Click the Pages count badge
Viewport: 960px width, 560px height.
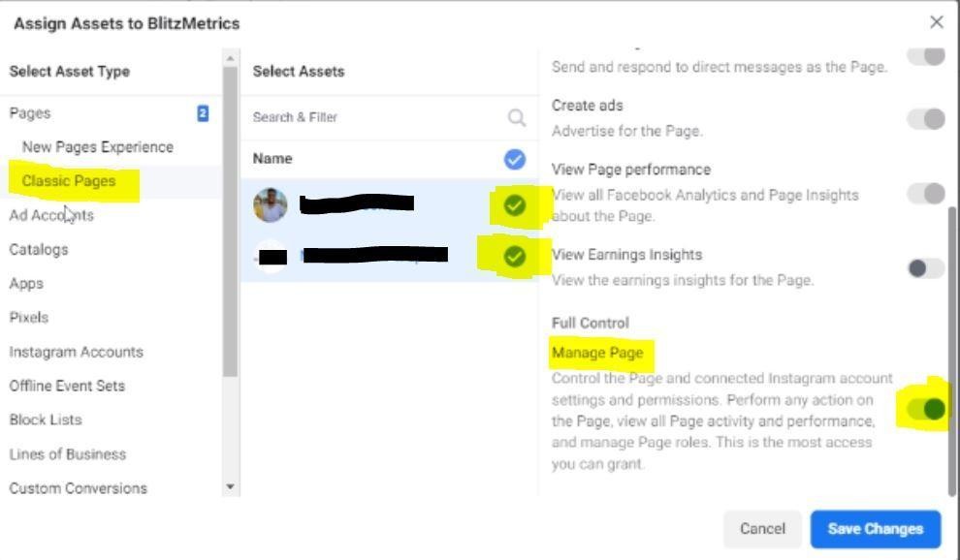point(203,113)
